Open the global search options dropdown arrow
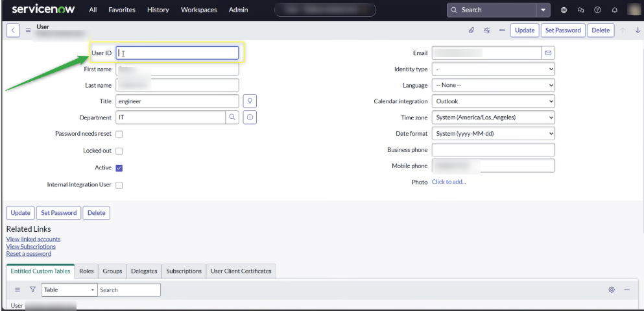Image resolution: width=644 pixels, height=311 pixels. pos(543,10)
